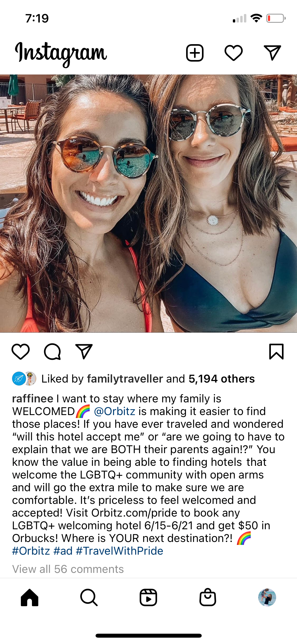Image resolution: width=297 pixels, height=644 pixels.
Task: Open the Search tab magnifier
Action: pyautogui.click(x=89, y=597)
